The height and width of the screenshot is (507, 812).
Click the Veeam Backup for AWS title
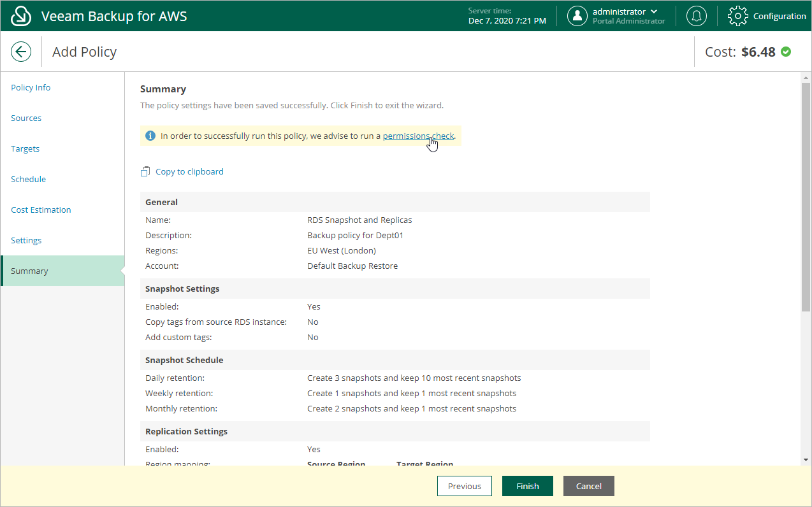click(114, 16)
